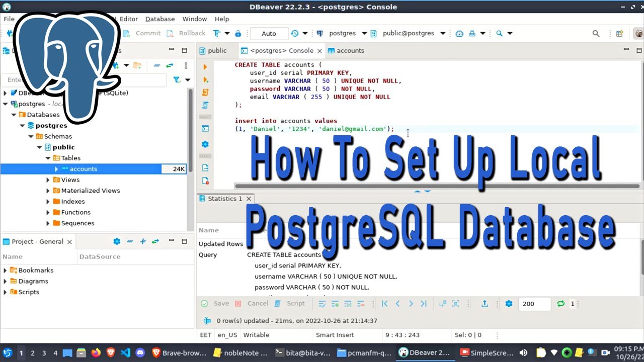Click the delete row icon in results toolbar

click(x=361, y=304)
